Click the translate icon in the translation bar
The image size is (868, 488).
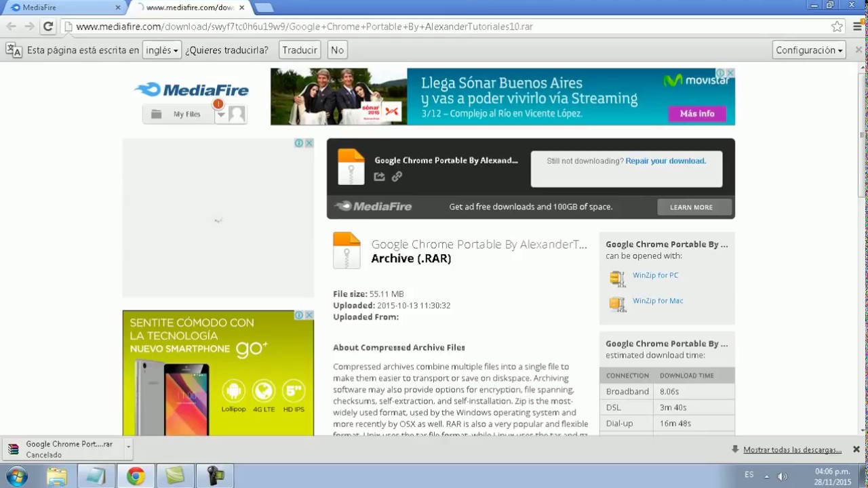(14, 49)
